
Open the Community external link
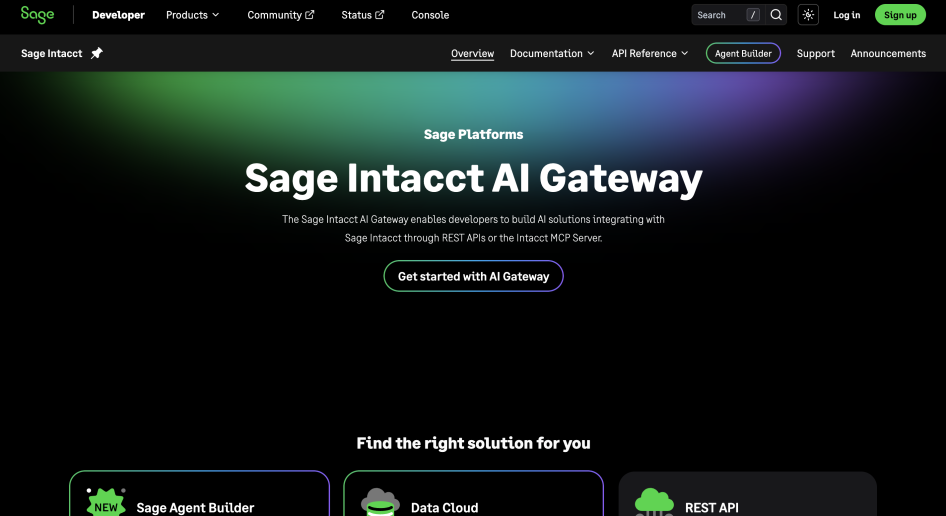coord(281,15)
